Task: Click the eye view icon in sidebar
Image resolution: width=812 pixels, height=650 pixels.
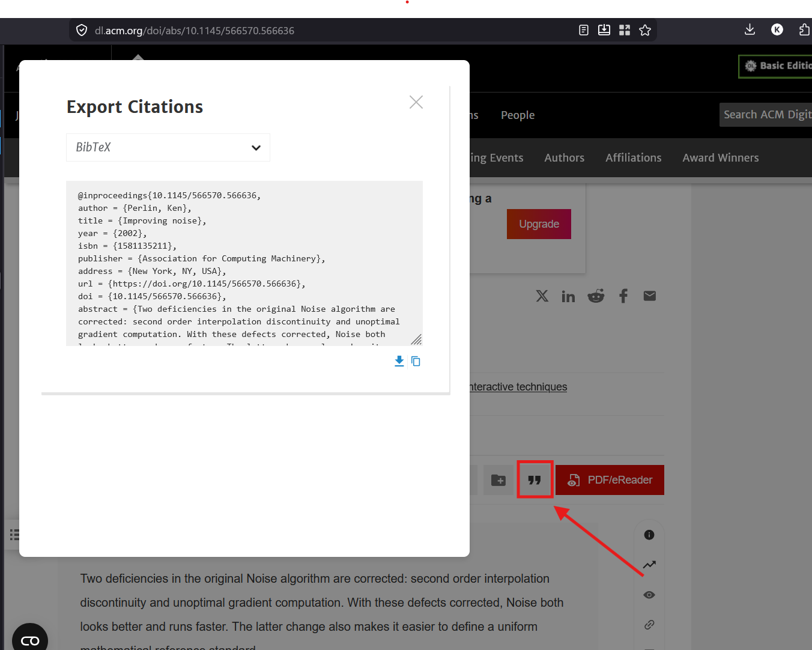Action: tap(649, 595)
